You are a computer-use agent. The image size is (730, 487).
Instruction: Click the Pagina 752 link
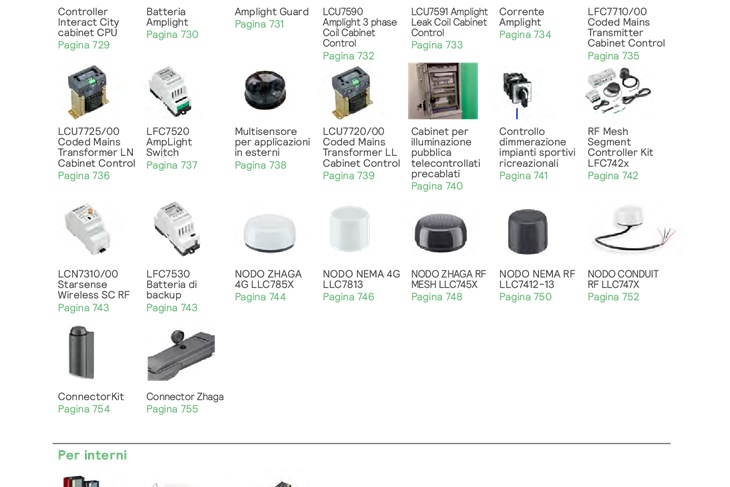point(613,297)
